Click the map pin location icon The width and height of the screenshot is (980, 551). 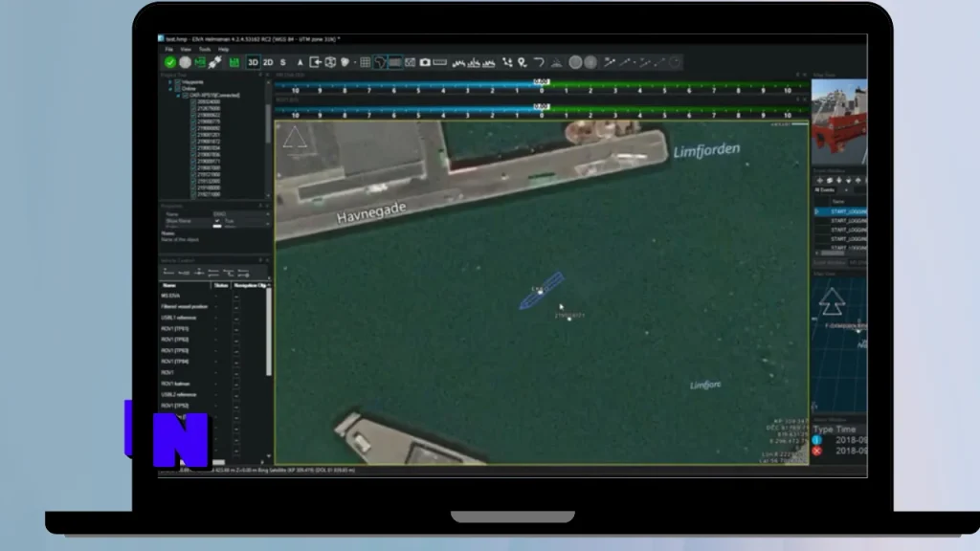point(523,62)
